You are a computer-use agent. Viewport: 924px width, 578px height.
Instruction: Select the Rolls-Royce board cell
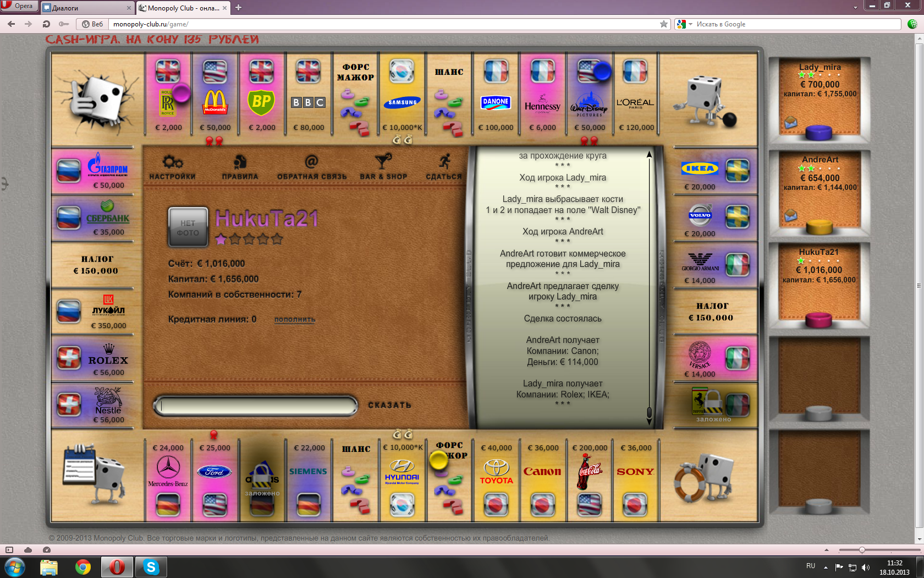(168, 94)
